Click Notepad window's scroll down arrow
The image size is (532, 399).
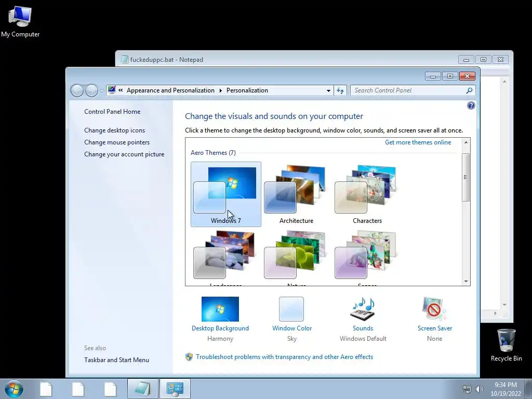[504, 305]
